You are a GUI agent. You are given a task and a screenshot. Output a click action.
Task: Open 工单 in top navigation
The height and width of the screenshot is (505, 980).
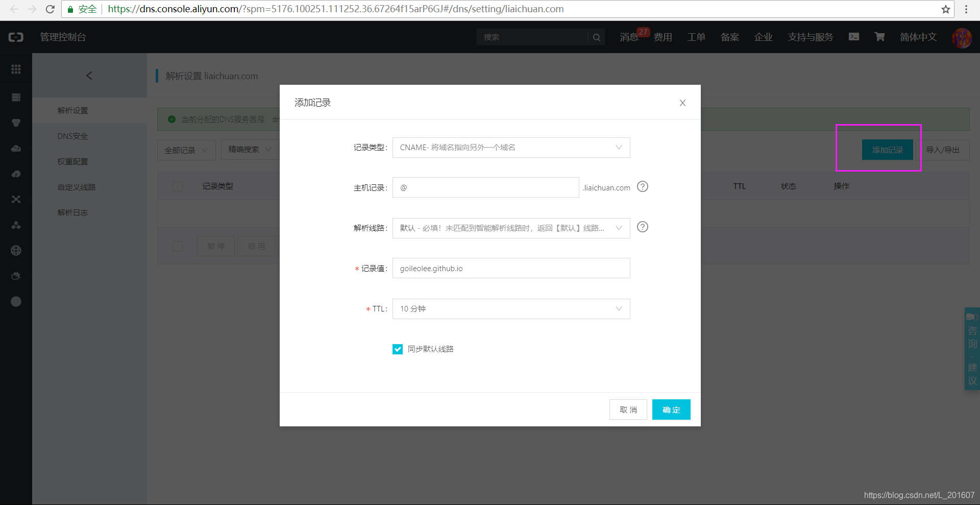point(696,37)
